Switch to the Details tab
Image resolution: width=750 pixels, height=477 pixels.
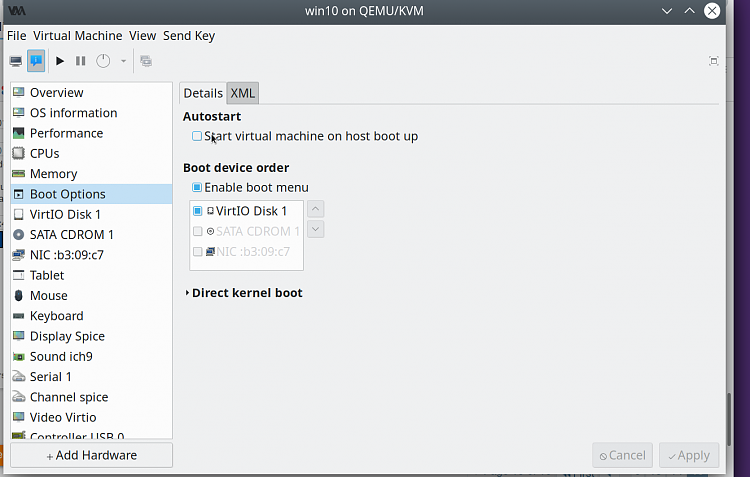pyautogui.click(x=203, y=93)
